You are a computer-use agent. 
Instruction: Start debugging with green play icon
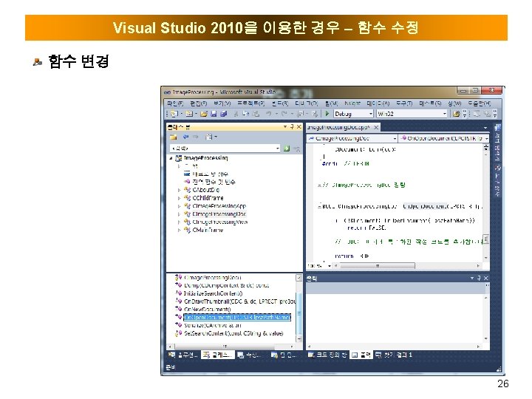327,114
